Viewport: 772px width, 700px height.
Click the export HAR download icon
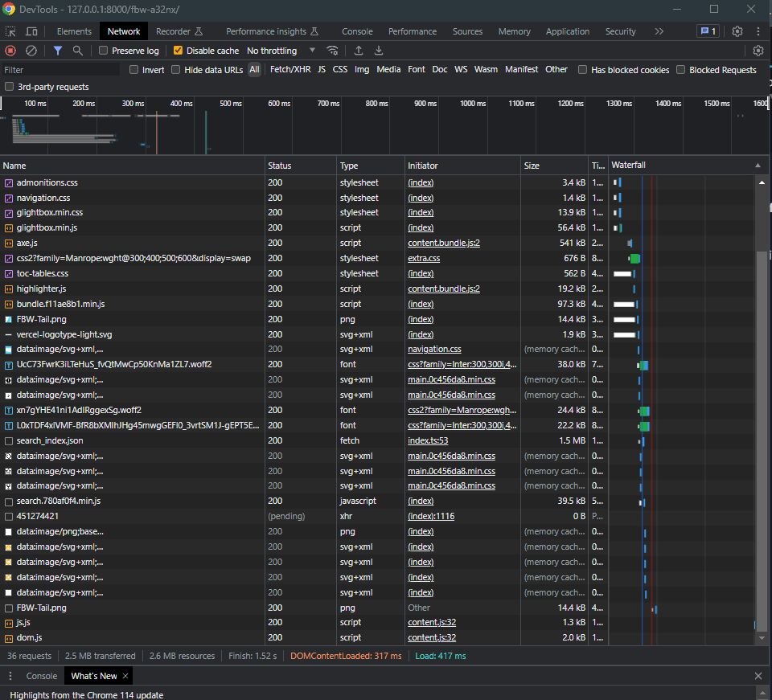pos(379,51)
